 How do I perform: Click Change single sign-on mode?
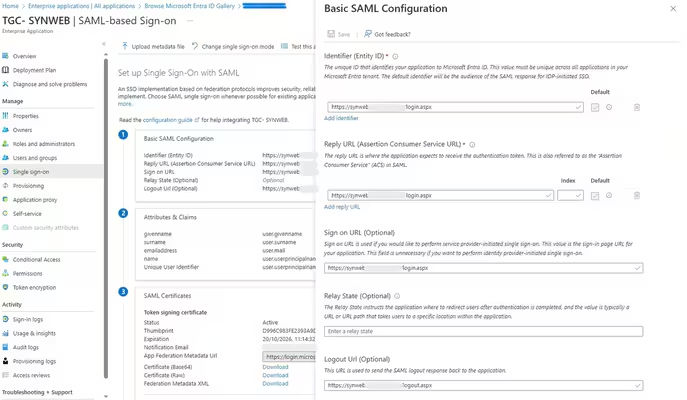(235, 46)
